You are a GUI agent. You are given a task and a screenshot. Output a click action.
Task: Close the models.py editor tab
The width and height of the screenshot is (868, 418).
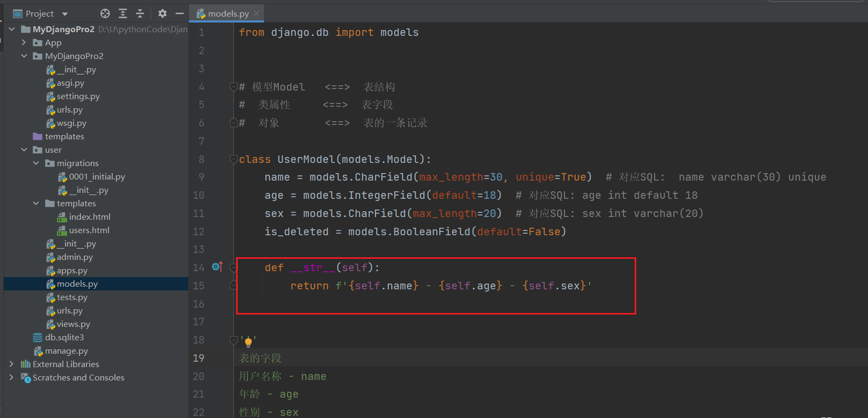(256, 13)
